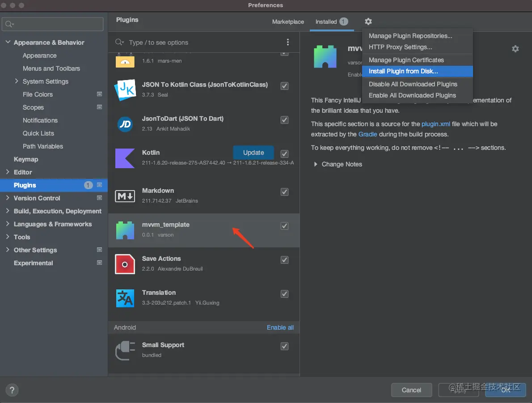
Task: Click the Kotlin plugin logo
Action: click(125, 158)
